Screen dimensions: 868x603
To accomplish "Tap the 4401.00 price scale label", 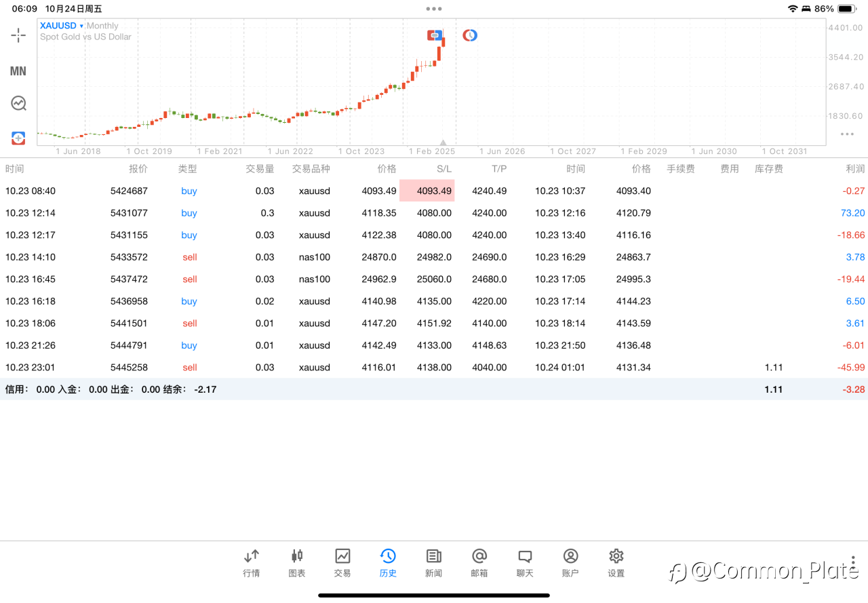I will click(x=845, y=28).
